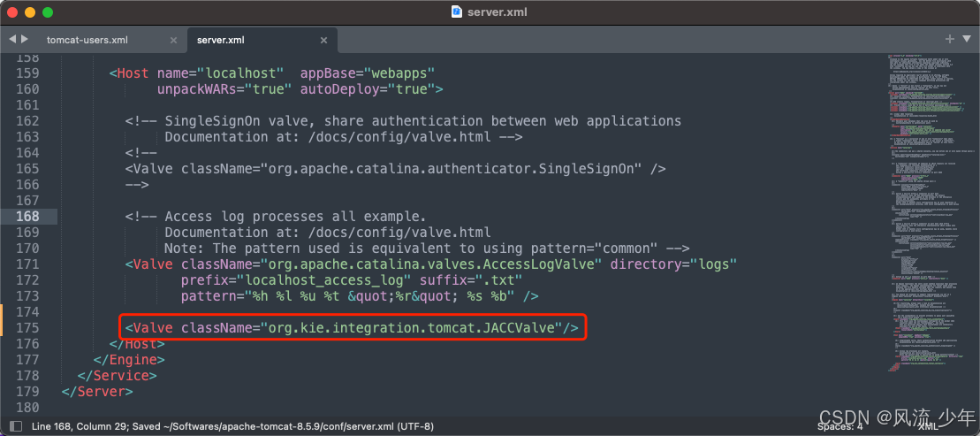Viewport: 980px width, 436px height.
Task: Click the pattern="%h %l %u %t" attribute line
Action: (360, 296)
